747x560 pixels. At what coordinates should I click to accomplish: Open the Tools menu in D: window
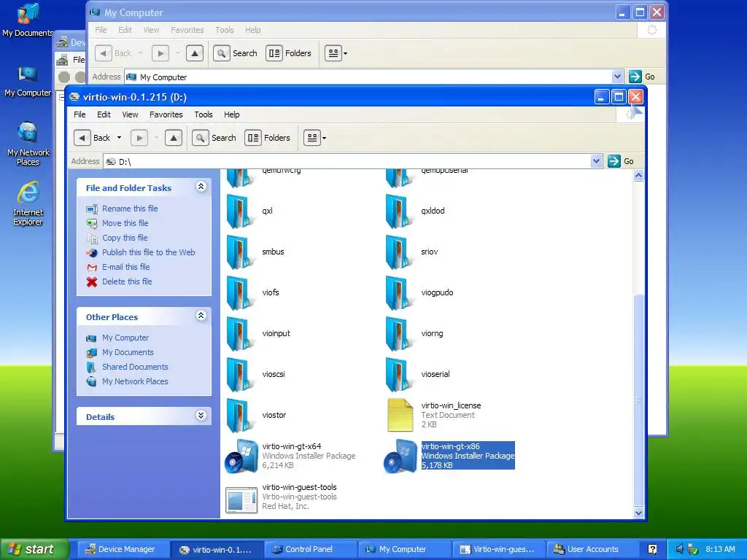[204, 114]
